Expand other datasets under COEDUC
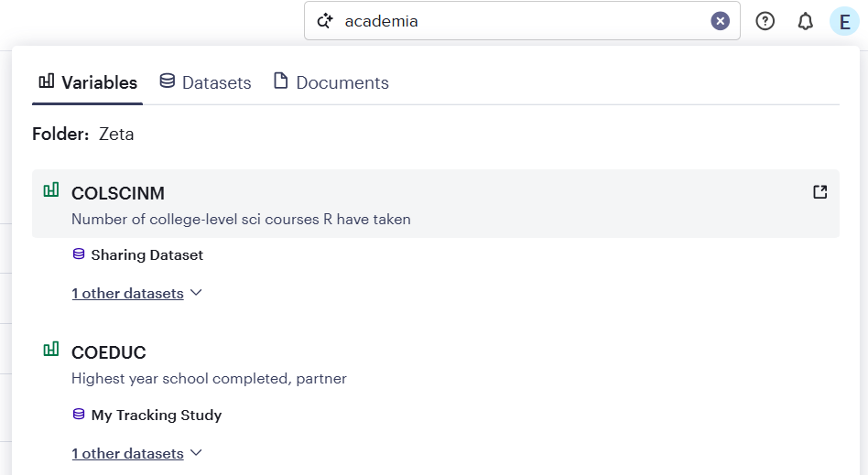The image size is (868, 475). coord(136,454)
